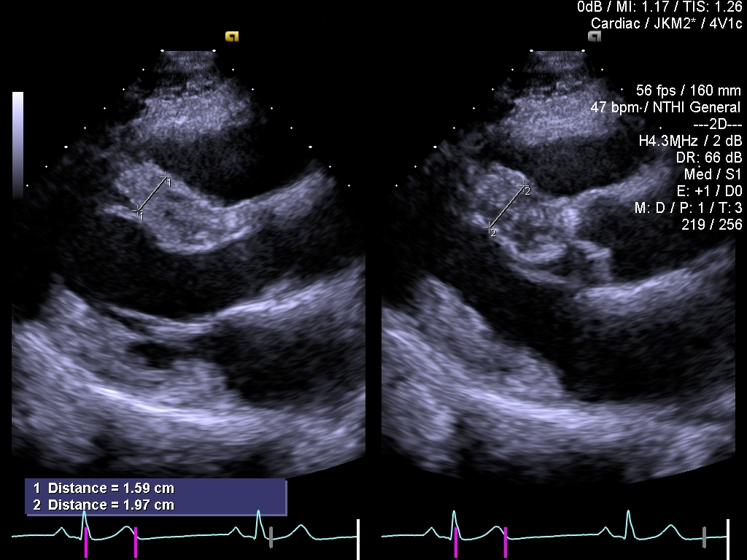The width and height of the screenshot is (747, 560).
Task: Select the gray marker on left ECG trace
Action: point(271,537)
